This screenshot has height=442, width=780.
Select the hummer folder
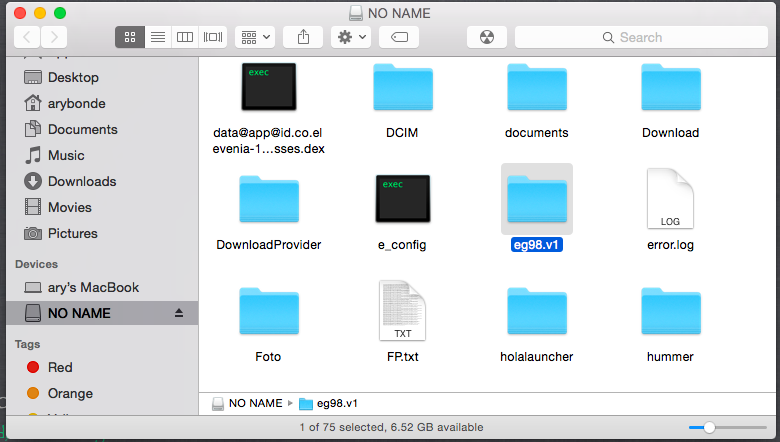click(671, 311)
